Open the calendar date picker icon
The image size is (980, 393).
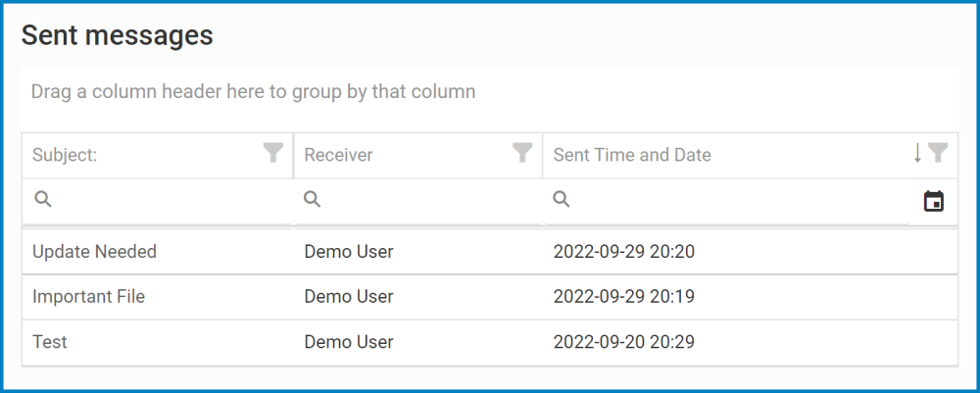[934, 201]
